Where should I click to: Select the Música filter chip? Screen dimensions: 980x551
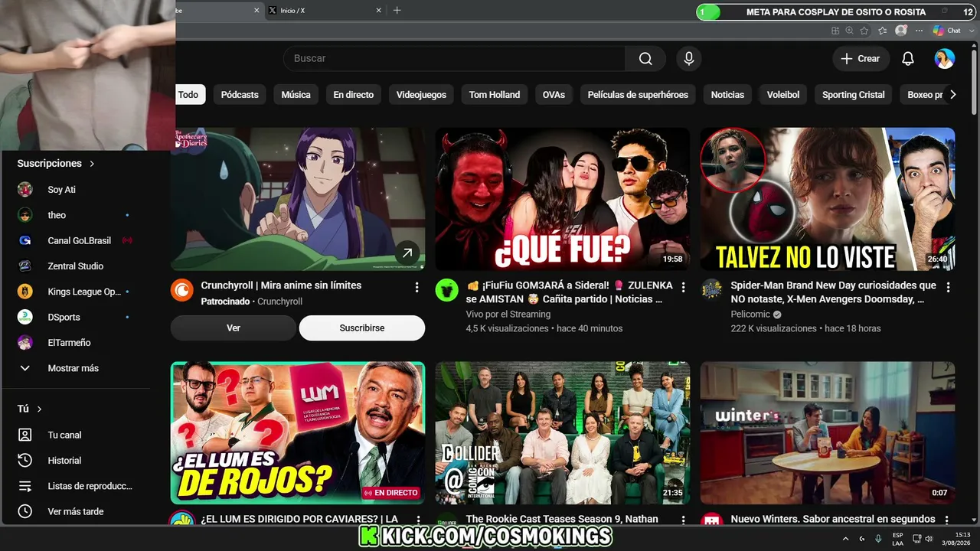pyautogui.click(x=296, y=95)
